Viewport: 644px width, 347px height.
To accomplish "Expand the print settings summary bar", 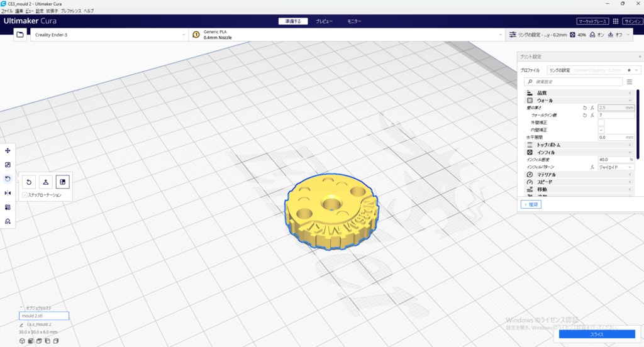I will click(x=569, y=35).
